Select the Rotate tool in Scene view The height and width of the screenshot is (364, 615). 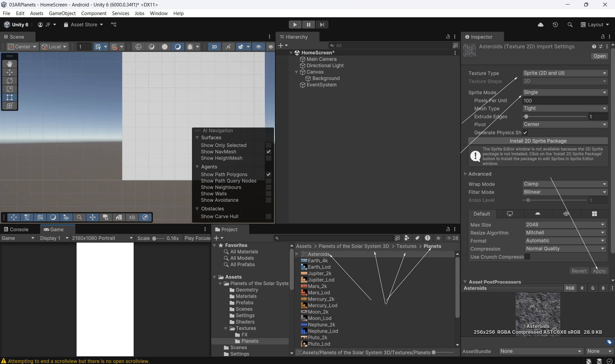pos(10,81)
